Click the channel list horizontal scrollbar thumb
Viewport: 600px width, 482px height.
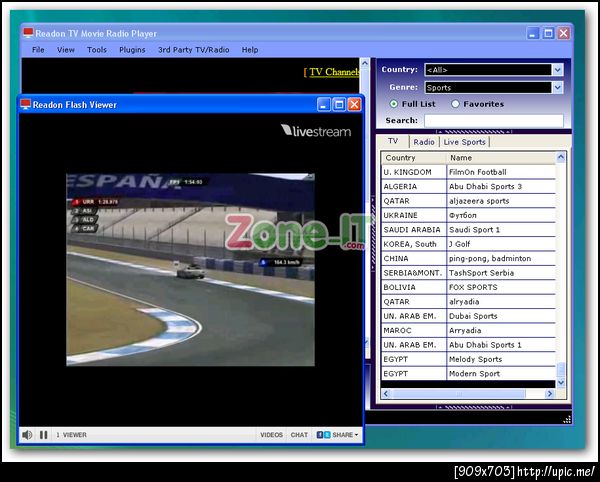tap(459, 393)
